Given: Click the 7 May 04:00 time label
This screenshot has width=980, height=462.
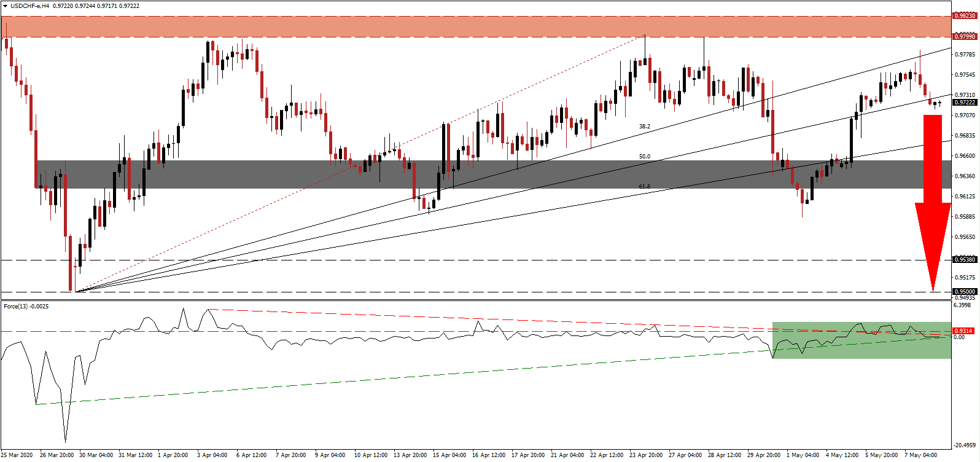Looking at the screenshot, I should coord(922,455).
